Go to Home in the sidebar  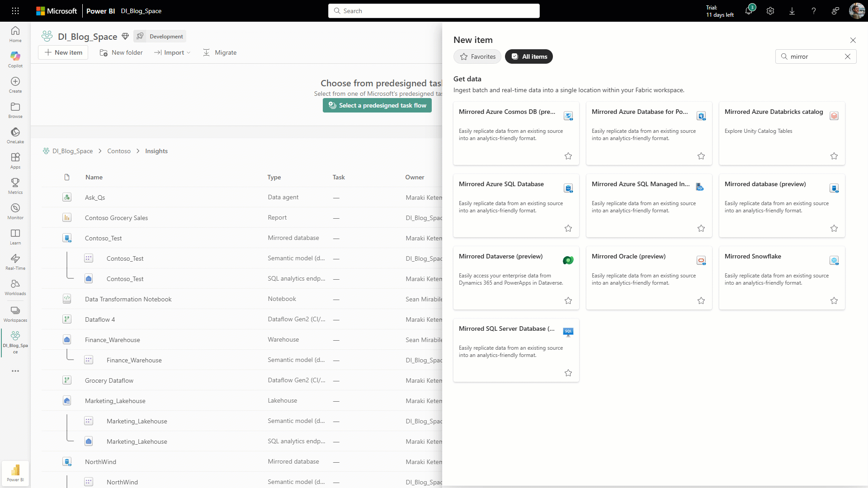point(15,34)
